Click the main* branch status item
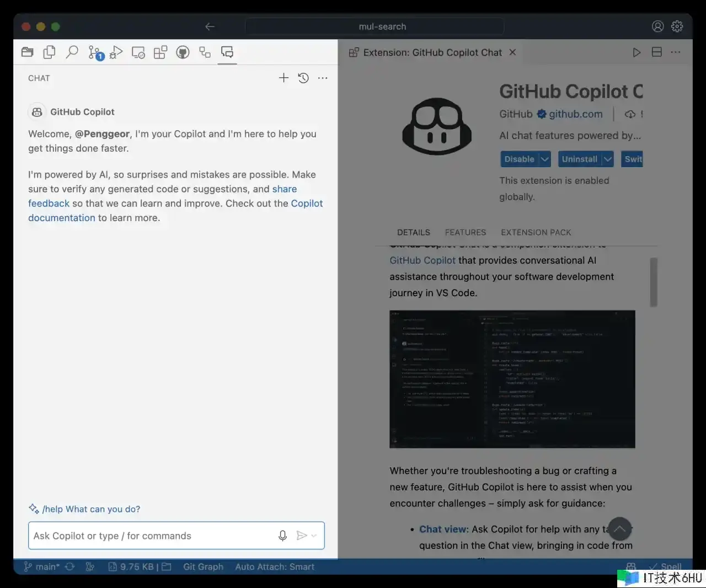 pos(42,566)
